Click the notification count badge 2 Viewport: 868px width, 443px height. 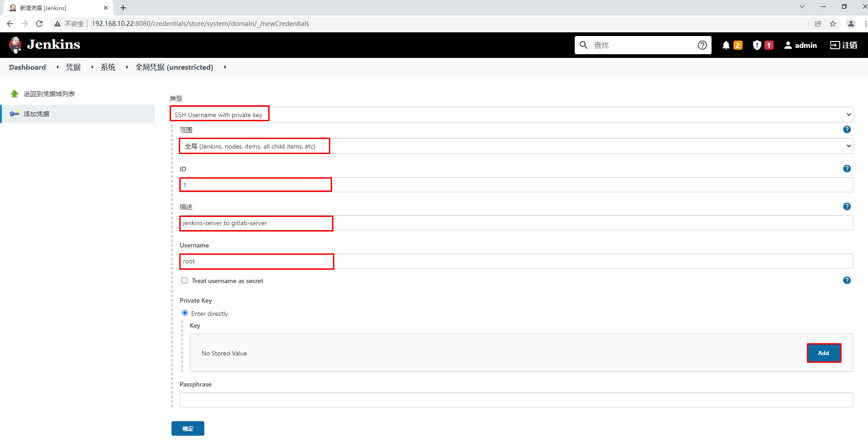click(738, 45)
